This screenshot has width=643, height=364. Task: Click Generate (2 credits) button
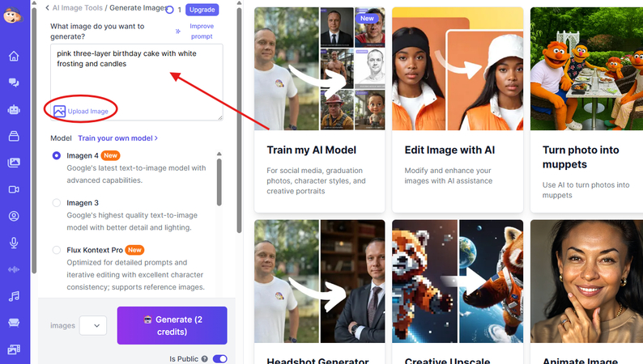pos(172,325)
